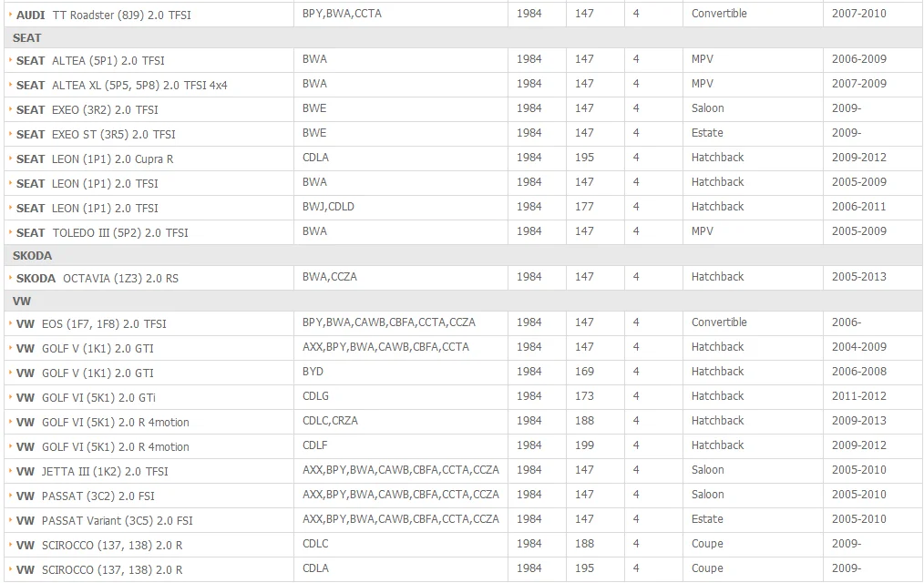Expand arrow beside VW EOS (1F7, 1F8)
This screenshot has height=583, width=924.
pos(11,323)
